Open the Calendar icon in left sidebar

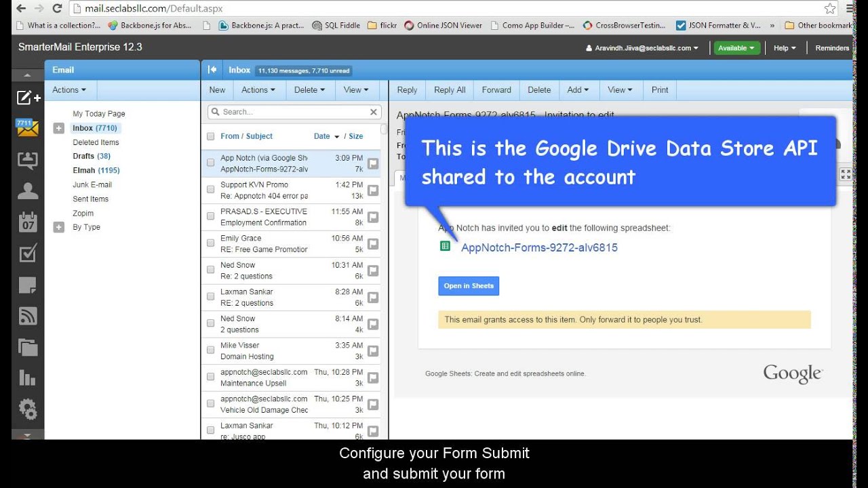(28, 222)
